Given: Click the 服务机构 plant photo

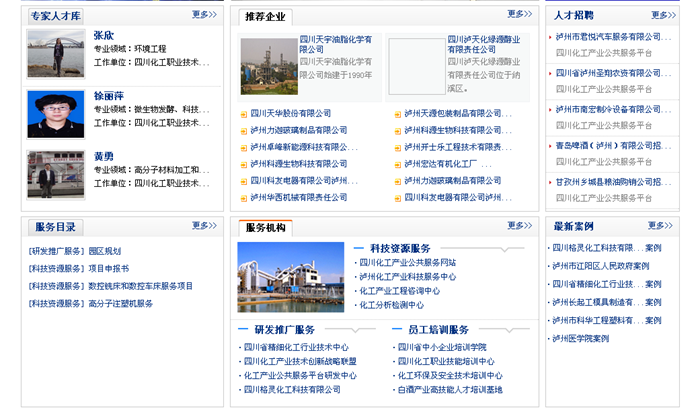Looking at the screenshot, I should [291, 277].
